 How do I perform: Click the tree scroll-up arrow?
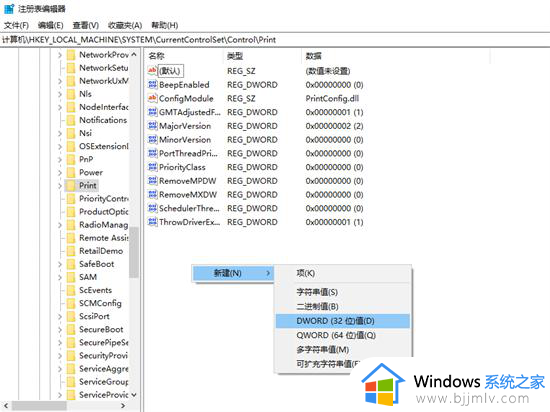[134, 55]
